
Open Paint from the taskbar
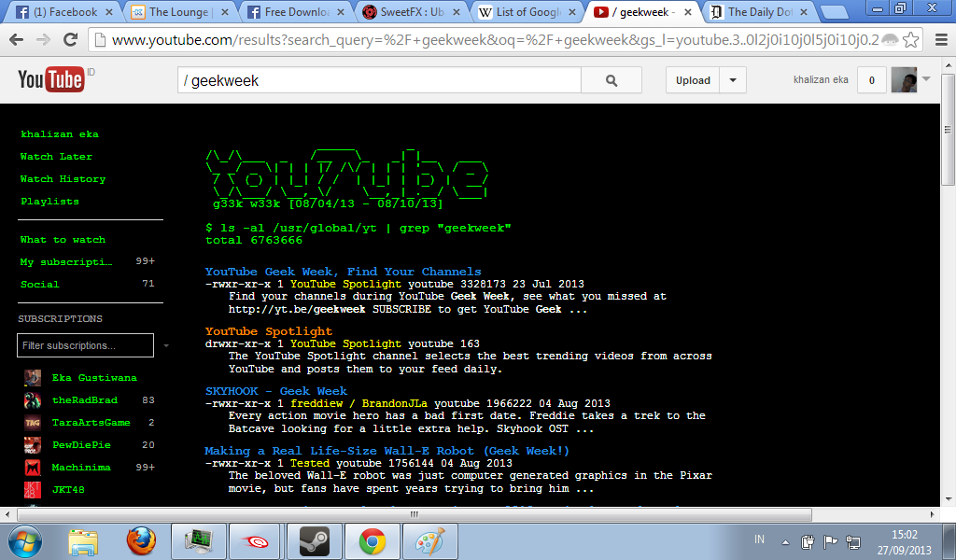429,541
